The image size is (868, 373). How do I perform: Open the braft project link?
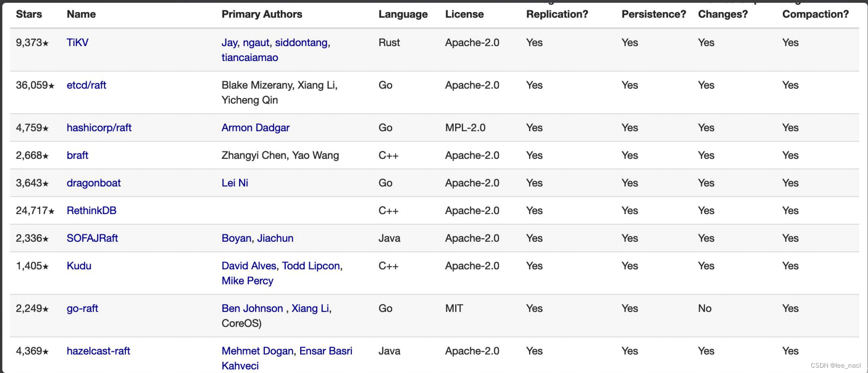point(77,155)
